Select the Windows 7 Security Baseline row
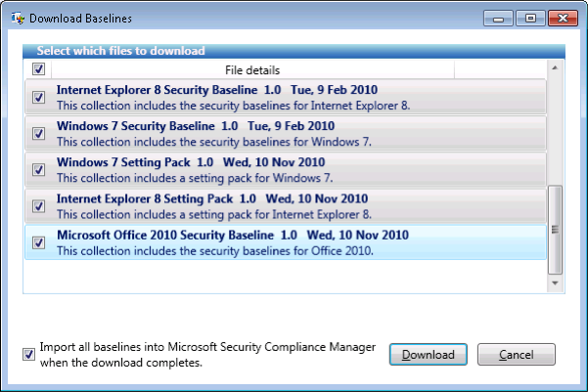Screen dimensions: 588x392 click(x=286, y=133)
